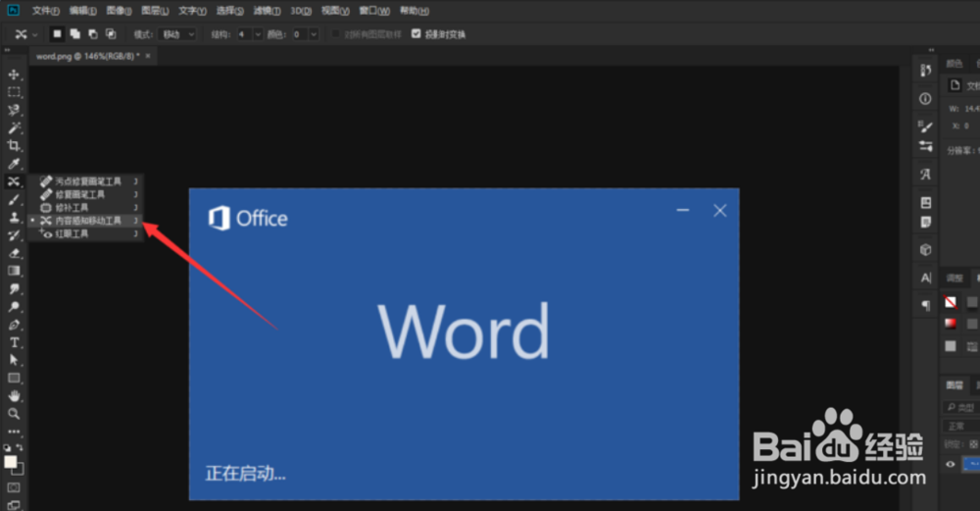Open the 颜色 value dropdown arrow

tap(314, 34)
